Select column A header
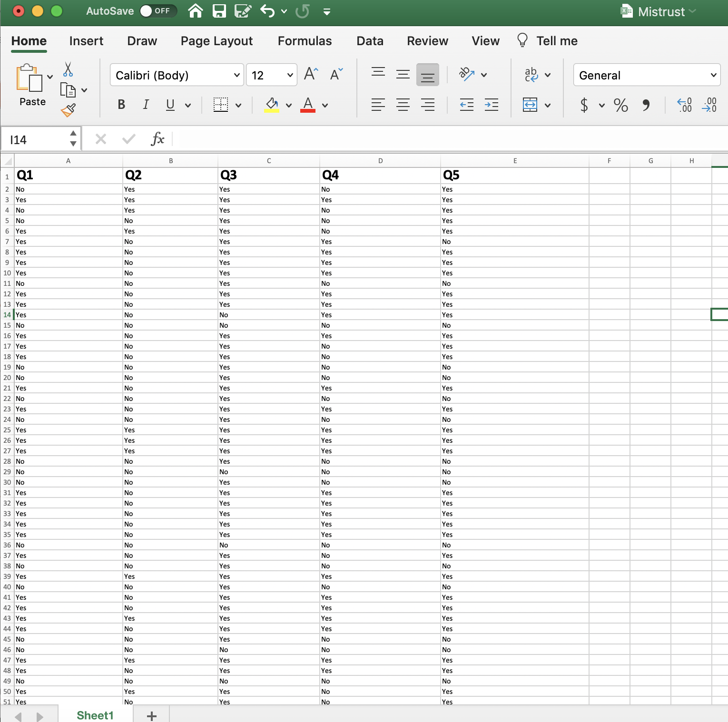 click(68, 161)
